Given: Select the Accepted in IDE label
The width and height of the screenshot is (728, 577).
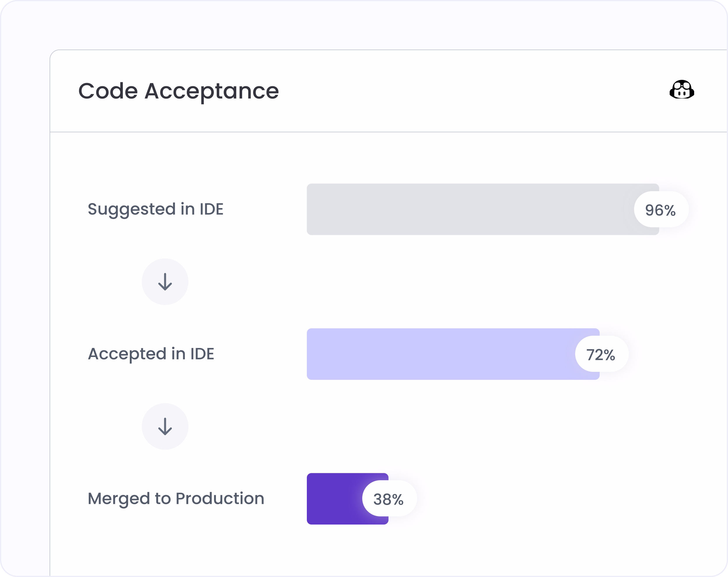Looking at the screenshot, I should click(x=151, y=354).
